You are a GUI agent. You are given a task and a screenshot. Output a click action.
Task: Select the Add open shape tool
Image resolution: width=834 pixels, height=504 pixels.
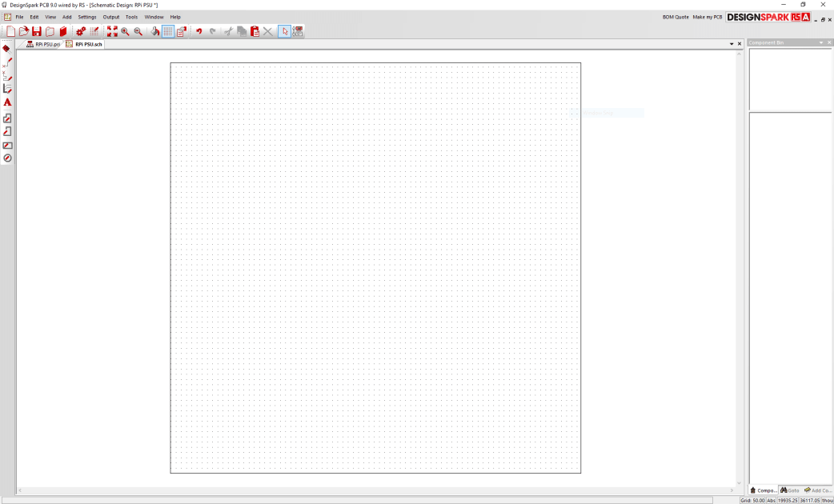click(7, 131)
